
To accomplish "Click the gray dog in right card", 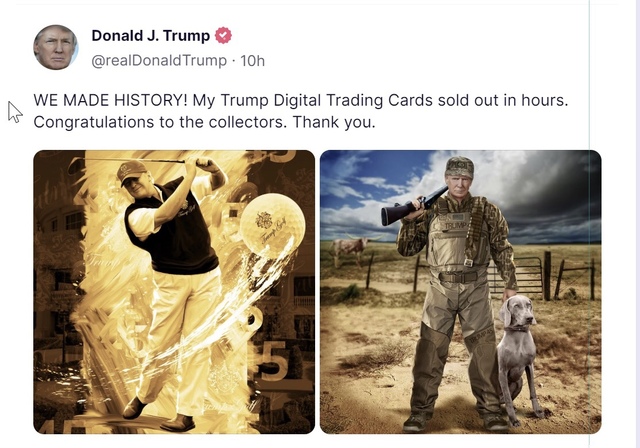I will 519,356.
